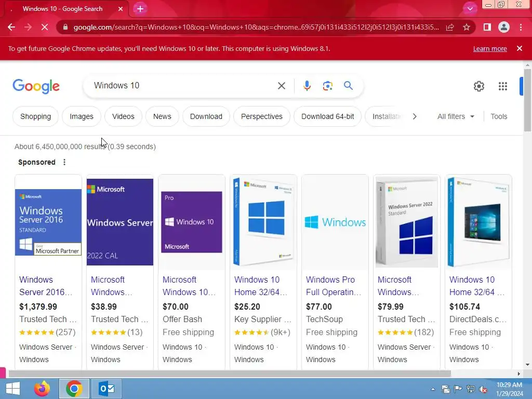532x399 pixels.
Task: Click the horizontal scrollbar right arrow
Action: point(519,374)
